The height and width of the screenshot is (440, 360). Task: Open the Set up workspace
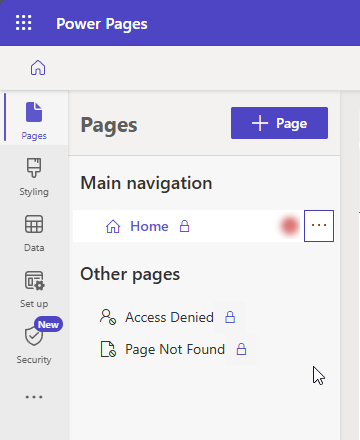point(34,289)
